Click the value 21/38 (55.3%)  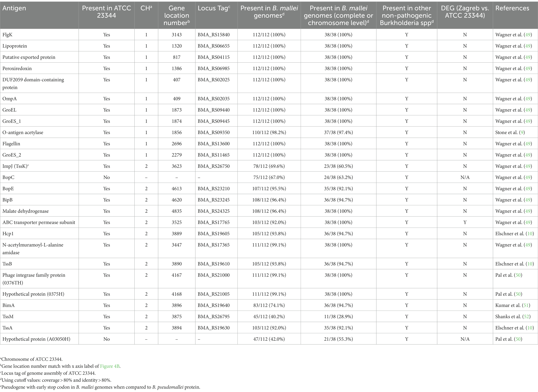tap(338, 339)
